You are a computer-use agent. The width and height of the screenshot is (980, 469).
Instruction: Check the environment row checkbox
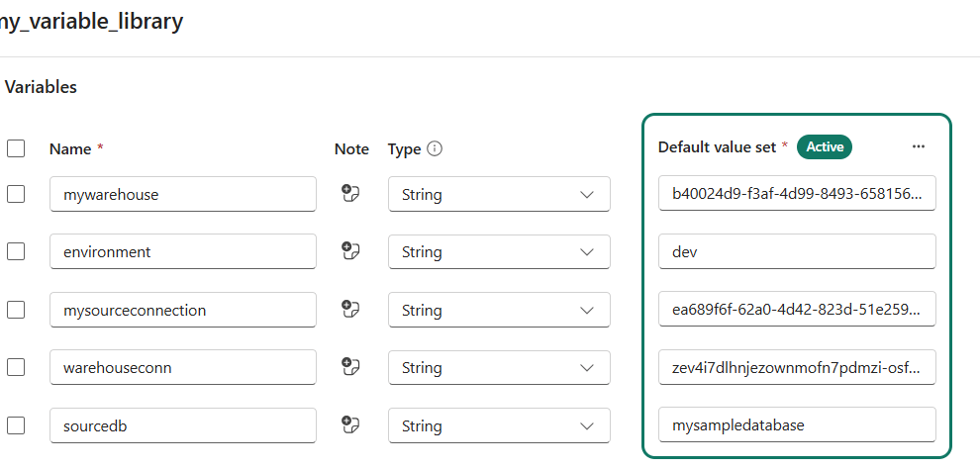[16, 251]
